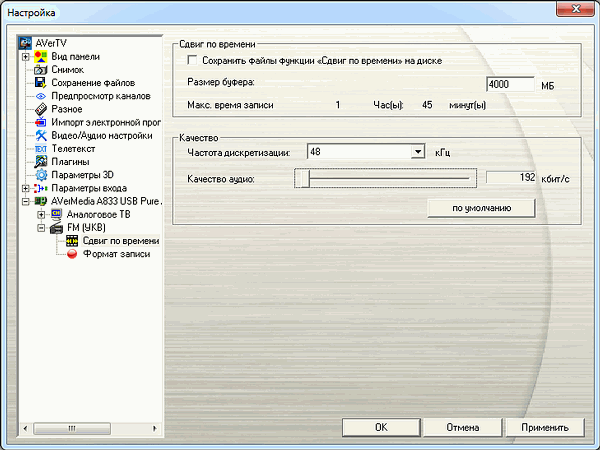Click the Импорт электронной программы TV icon

41,122
